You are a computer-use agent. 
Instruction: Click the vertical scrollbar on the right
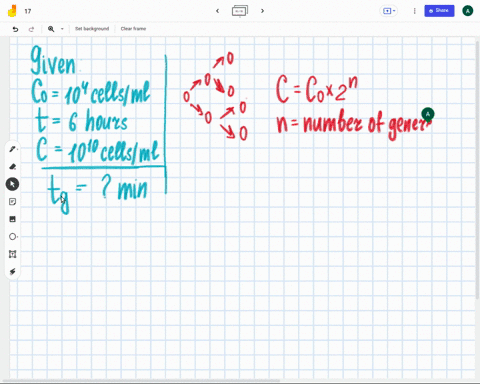coord(477,170)
